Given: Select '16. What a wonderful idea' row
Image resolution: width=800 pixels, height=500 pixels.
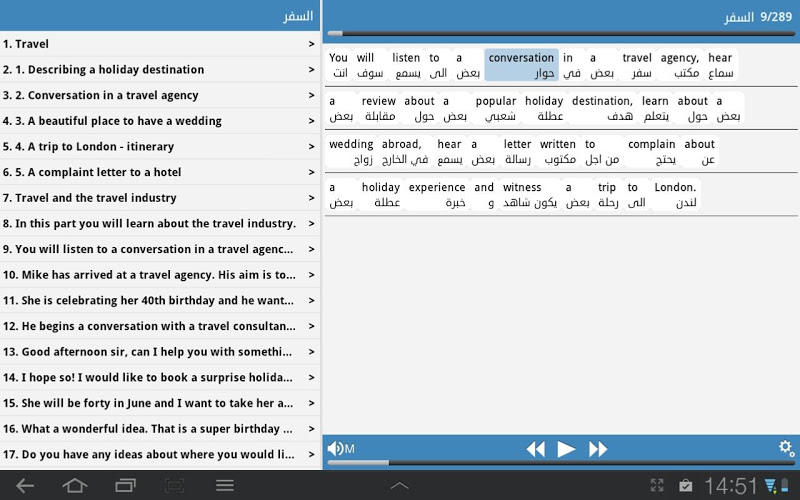Looking at the screenshot, I should [160, 429].
